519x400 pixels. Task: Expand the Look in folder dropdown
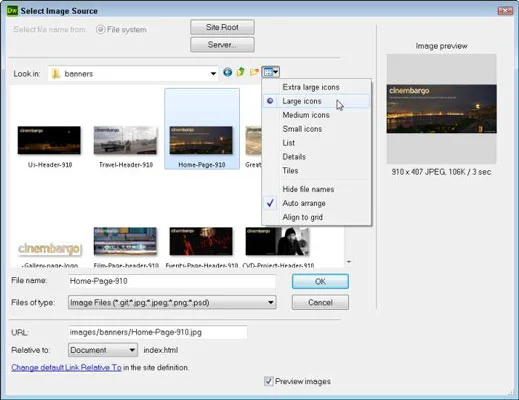point(213,74)
